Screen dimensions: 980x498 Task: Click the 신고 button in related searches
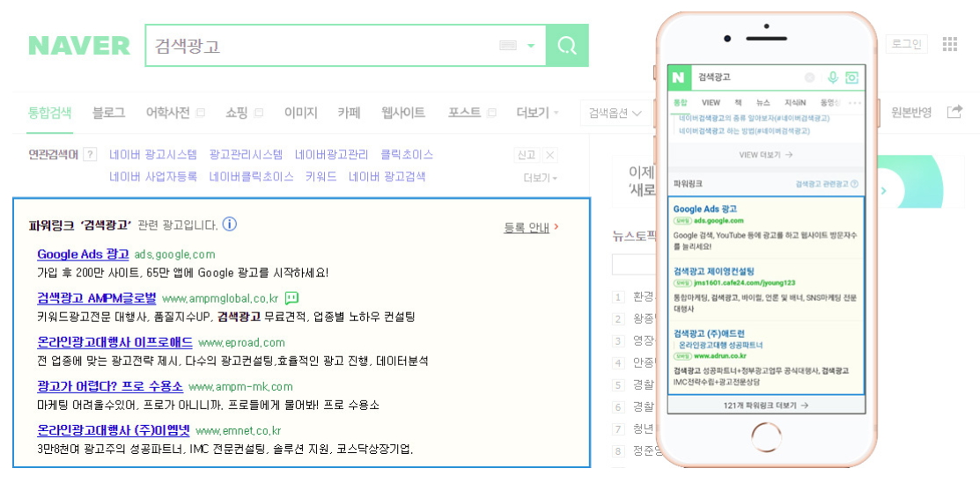pos(527,155)
